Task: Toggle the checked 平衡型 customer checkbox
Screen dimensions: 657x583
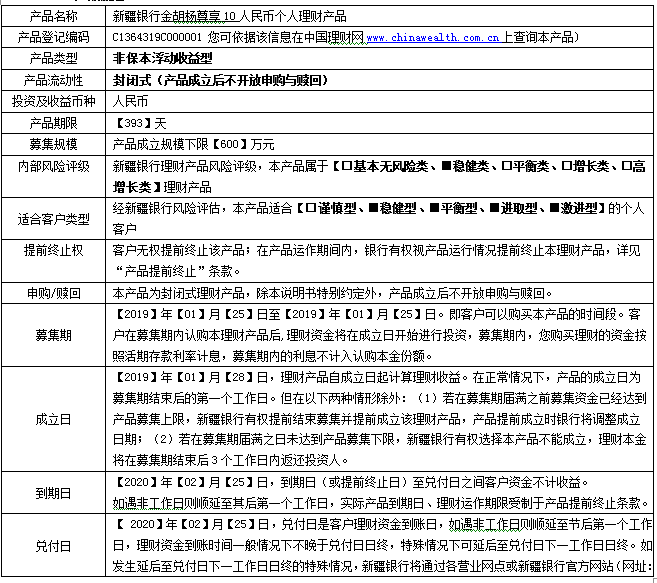Action: click(434, 208)
